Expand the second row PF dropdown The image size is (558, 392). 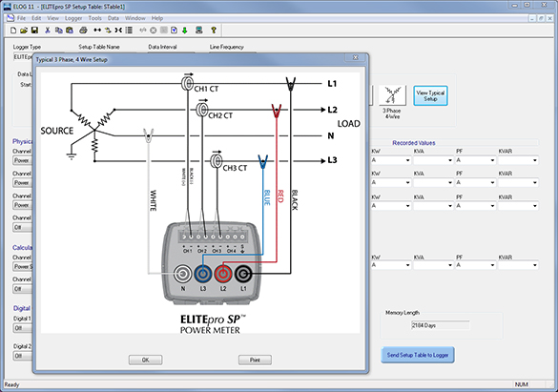click(x=476, y=182)
